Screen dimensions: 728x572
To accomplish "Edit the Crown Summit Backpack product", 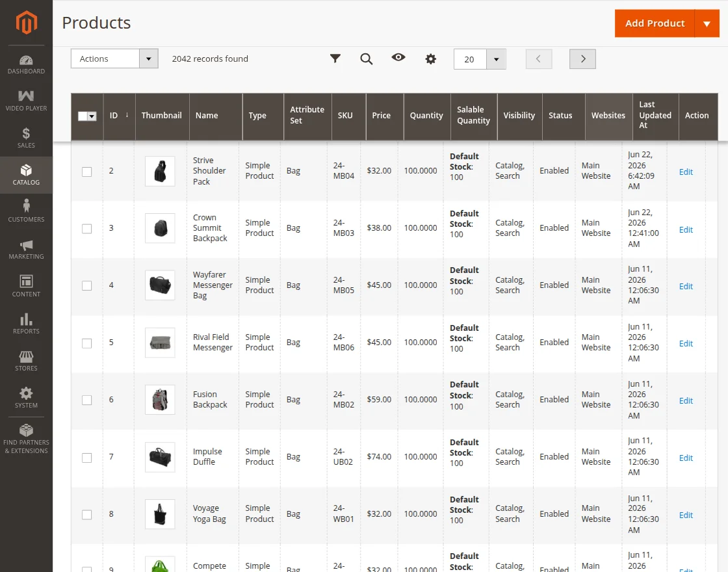I will pos(686,230).
